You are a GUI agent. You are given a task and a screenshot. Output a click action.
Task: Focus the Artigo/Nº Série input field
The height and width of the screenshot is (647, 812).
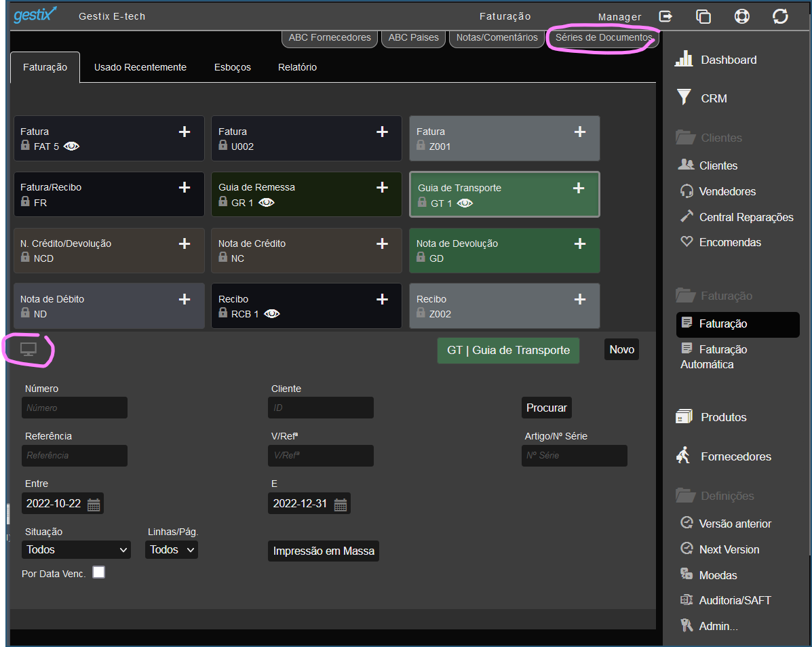coord(575,456)
